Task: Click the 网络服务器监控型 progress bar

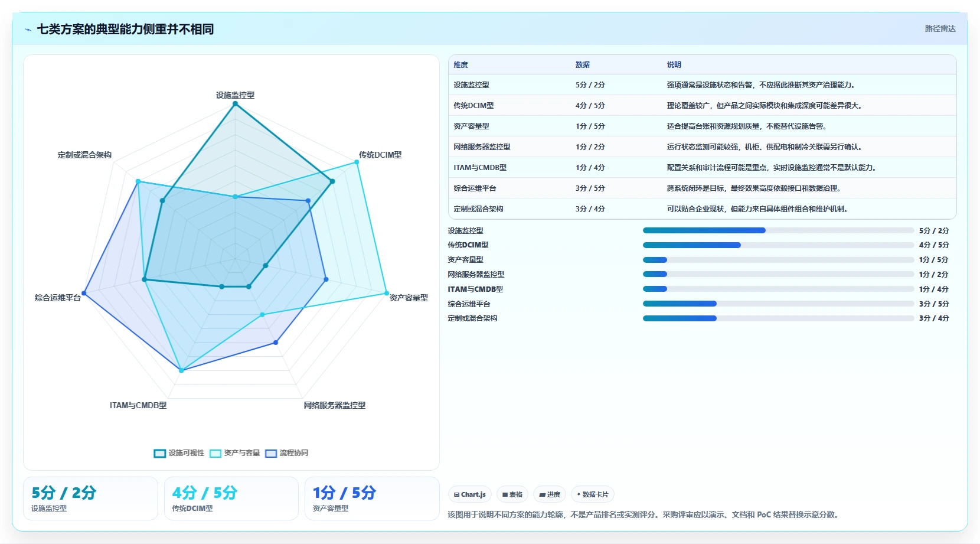Action: [x=778, y=274]
